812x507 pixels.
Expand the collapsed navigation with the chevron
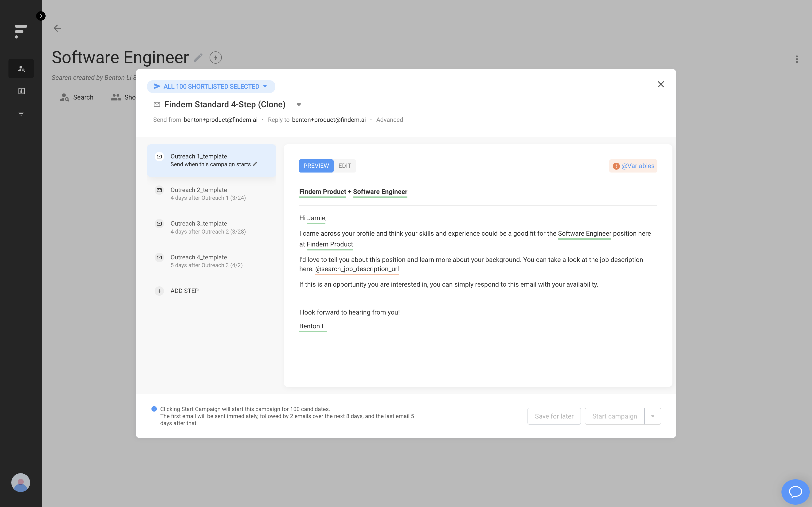tap(41, 16)
